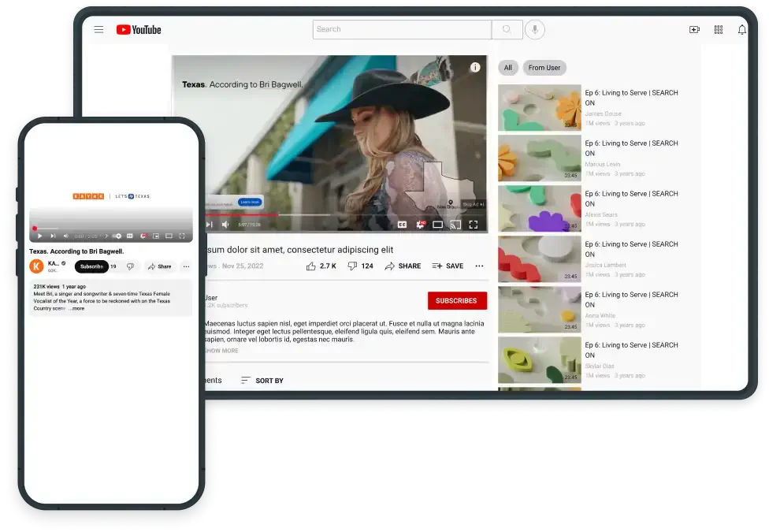Open the SORT BY comments dropdown
Screen dimensions: 769x532
262,381
